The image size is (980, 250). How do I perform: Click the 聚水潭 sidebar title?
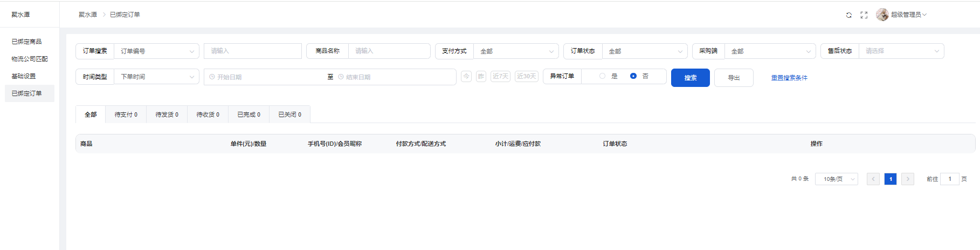(21, 15)
